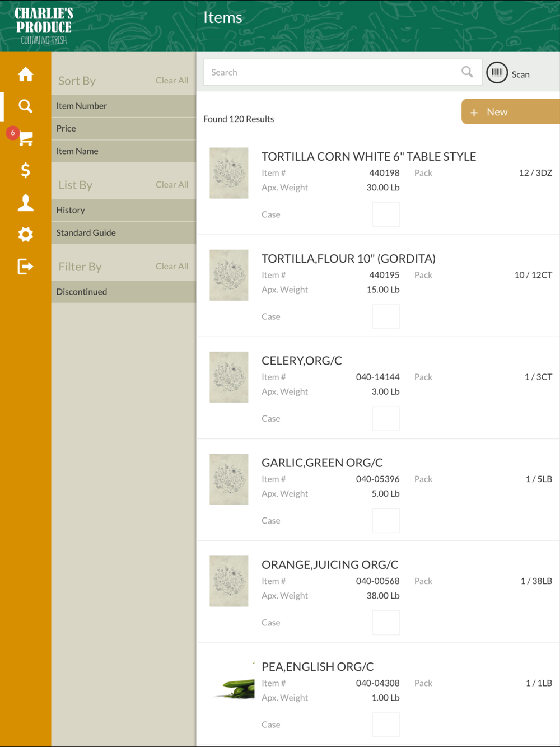Screen dimensions: 560x747
Task: Tap Case quantity box for Tortilla Corn White
Action: [386, 214]
